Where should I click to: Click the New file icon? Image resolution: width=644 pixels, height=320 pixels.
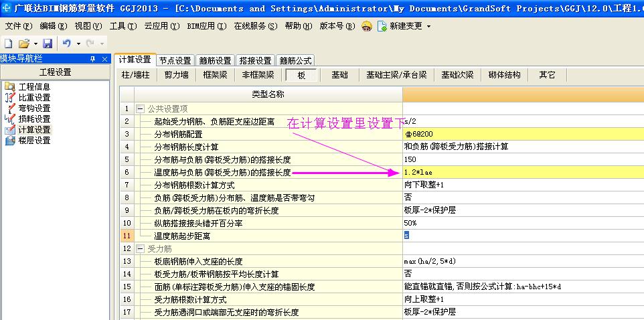click(x=9, y=43)
